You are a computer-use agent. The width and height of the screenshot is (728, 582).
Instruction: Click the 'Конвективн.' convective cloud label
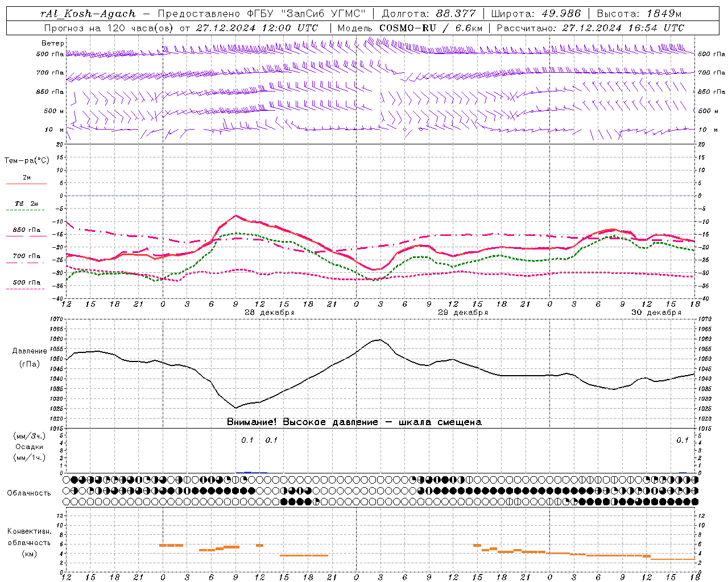pos(29,531)
